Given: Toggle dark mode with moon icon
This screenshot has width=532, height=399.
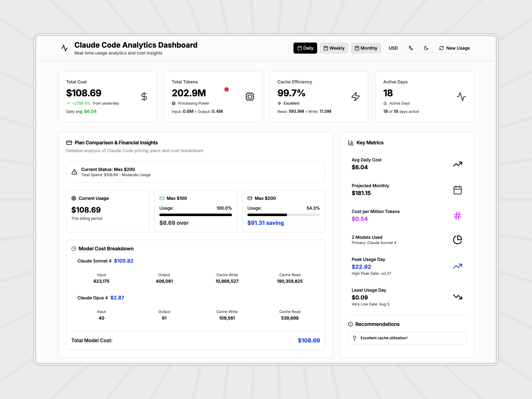Looking at the screenshot, I should click(x=426, y=48).
